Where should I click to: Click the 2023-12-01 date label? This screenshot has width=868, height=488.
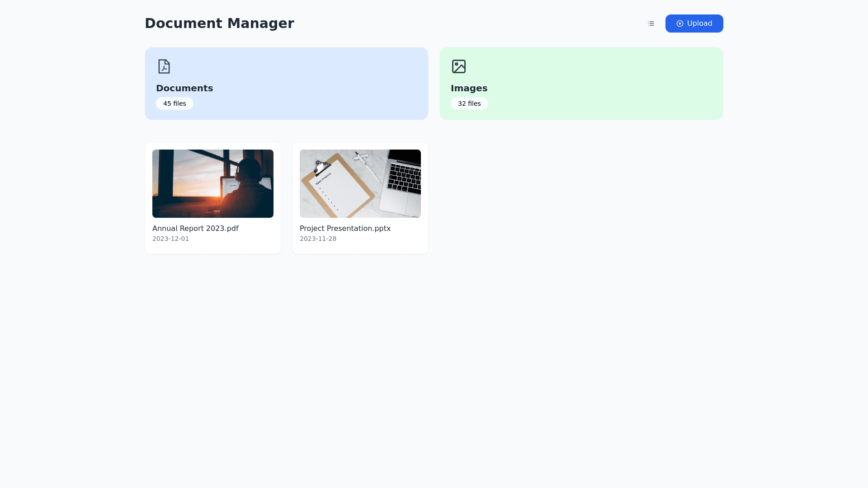(170, 239)
